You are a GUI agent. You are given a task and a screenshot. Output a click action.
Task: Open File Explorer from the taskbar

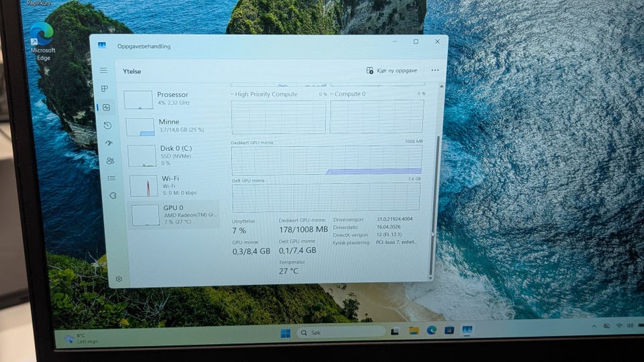pyautogui.click(x=414, y=330)
